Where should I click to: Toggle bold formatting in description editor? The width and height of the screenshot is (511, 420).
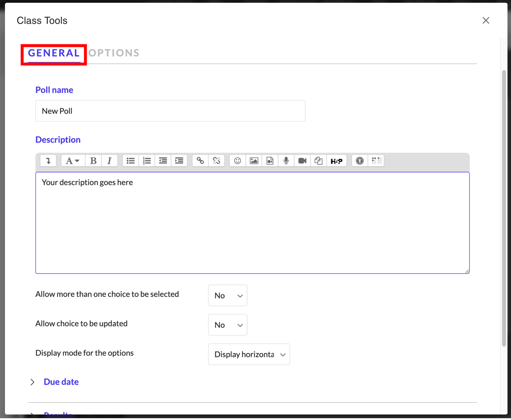[x=93, y=161]
